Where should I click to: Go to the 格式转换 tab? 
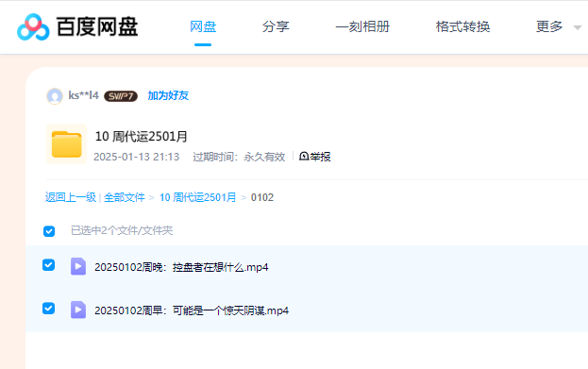point(462,26)
